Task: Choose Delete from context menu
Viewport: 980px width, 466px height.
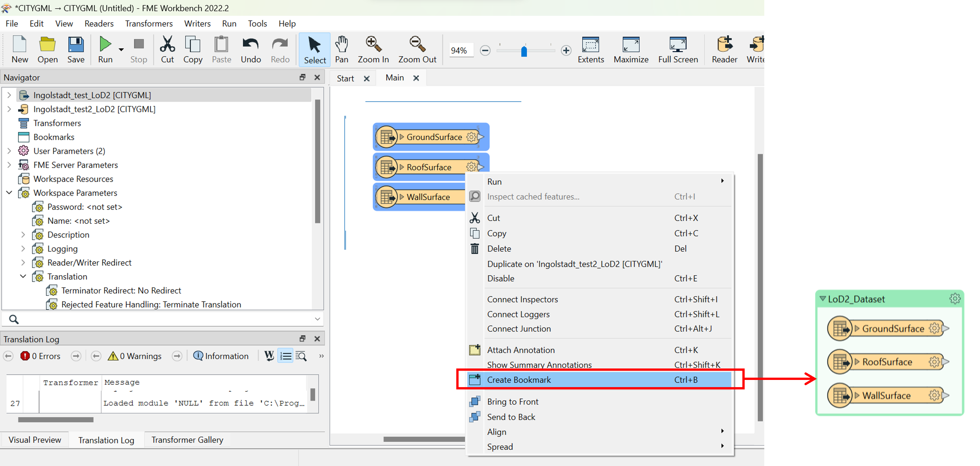Action: point(599,249)
